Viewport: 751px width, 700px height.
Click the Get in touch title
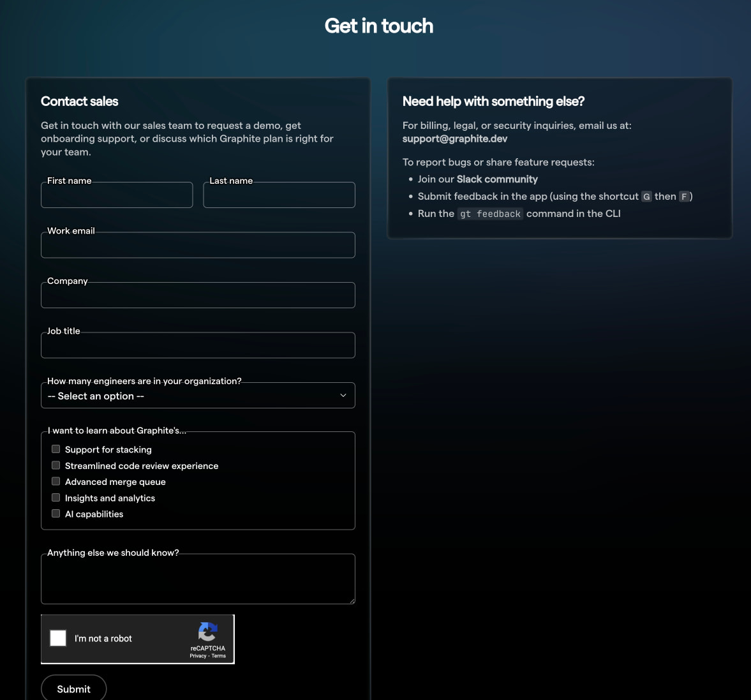379,26
